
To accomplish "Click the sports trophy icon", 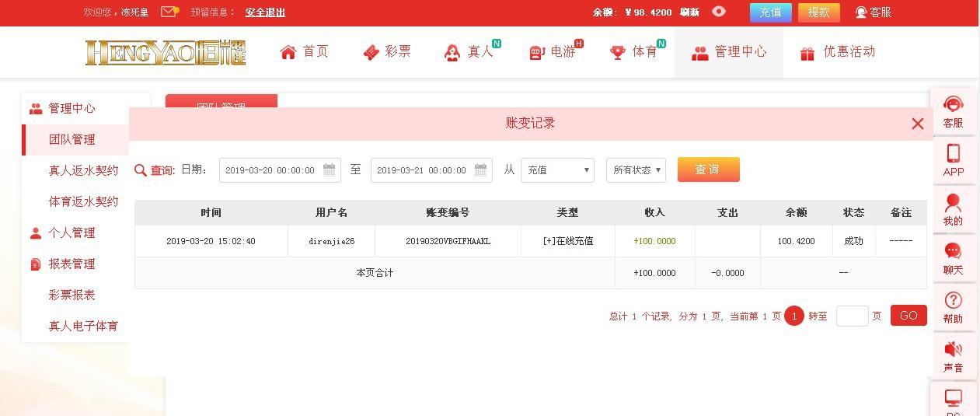I will [618, 53].
